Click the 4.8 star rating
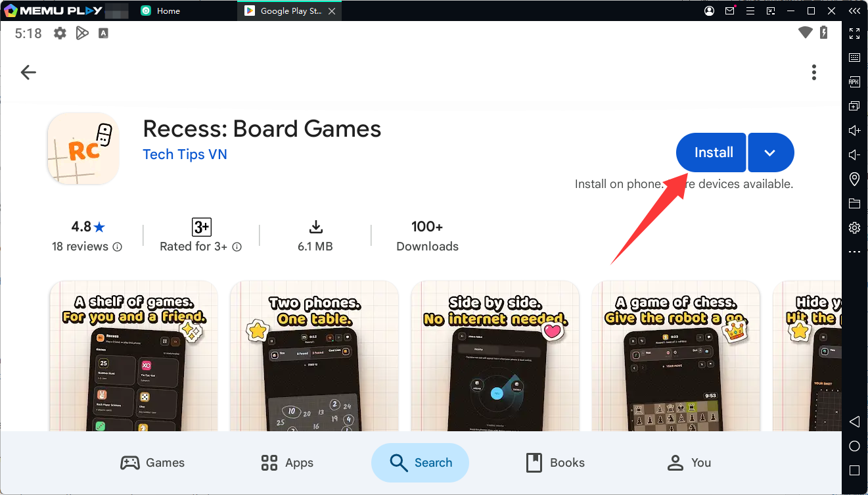This screenshot has width=868, height=495. click(88, 227)
